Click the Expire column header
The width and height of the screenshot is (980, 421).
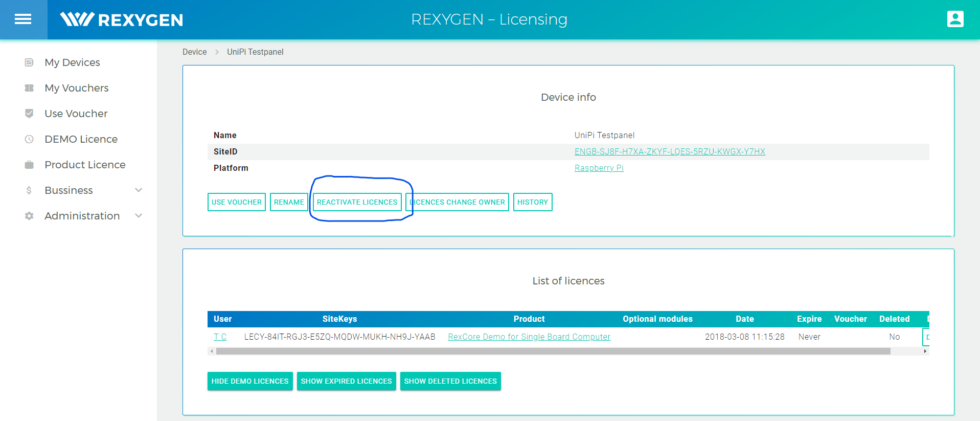point(809,319)
